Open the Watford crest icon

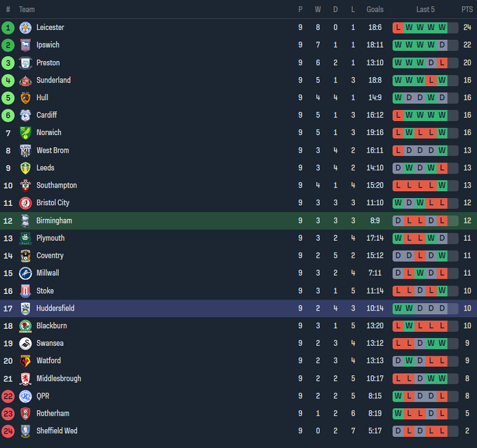tap(25, 361)
